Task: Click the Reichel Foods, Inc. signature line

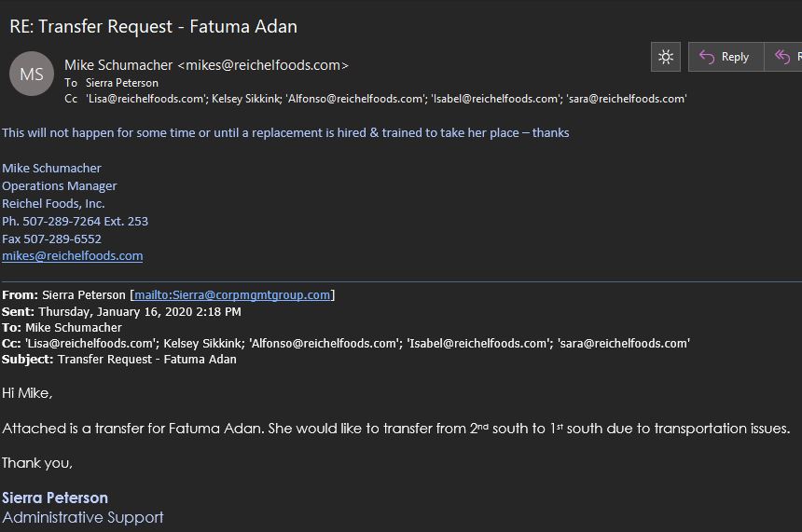Action: coord(53,203)
